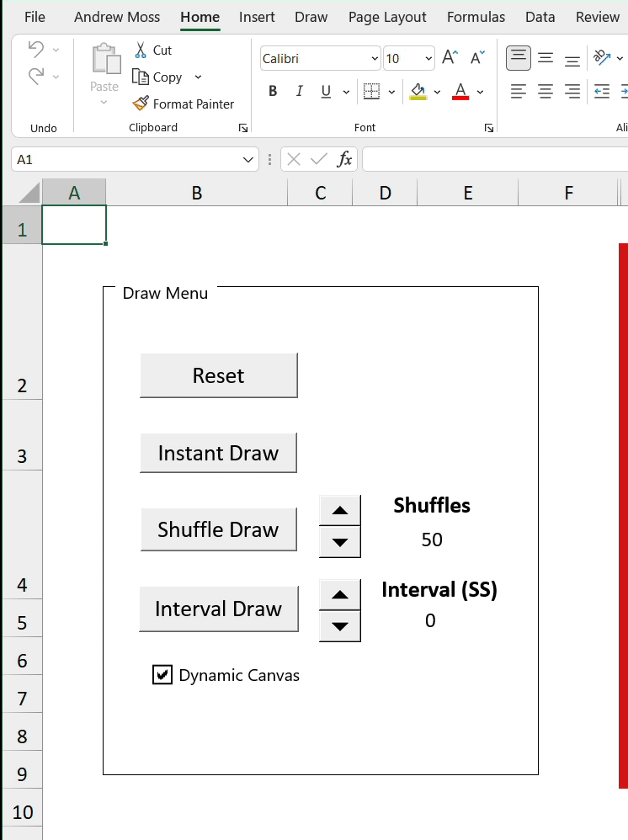
Task: Toggle Top Align in ribbon
Action: [519, 58]
